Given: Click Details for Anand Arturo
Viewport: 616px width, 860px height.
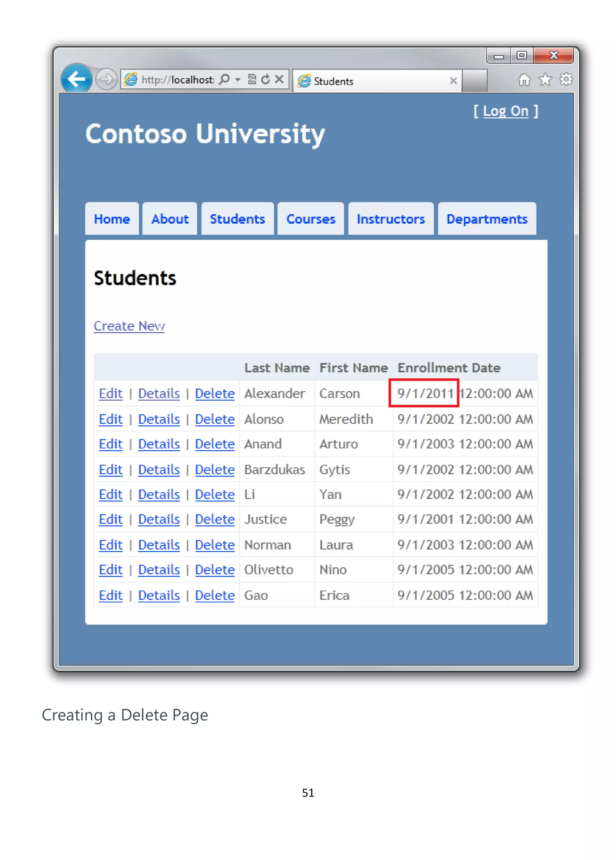Looking at the screenshot, I should tap(159, 444).
